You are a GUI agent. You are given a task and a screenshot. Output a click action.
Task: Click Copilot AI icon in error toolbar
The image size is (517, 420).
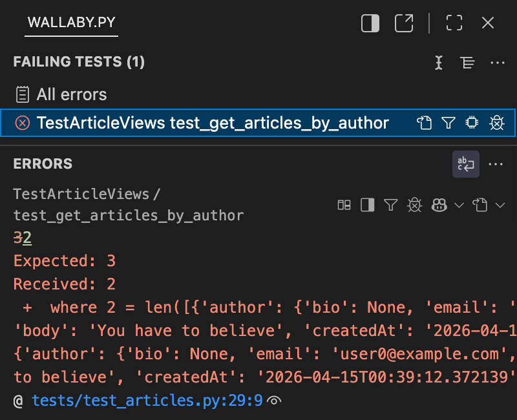pyautogui.click(x=439, y=205)
